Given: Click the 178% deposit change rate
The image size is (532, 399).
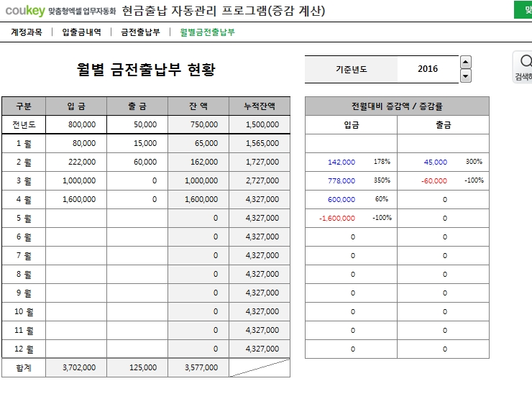Looking at the screenshot, I should click(x=382, y=162).
